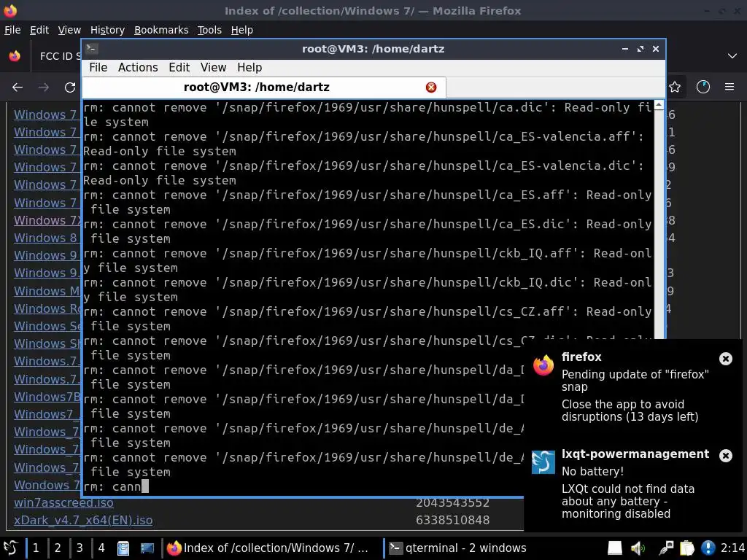Screen dimensions: 747x560
Task: Open the Windows7B link in Firefox
Action: coord(47,397)
